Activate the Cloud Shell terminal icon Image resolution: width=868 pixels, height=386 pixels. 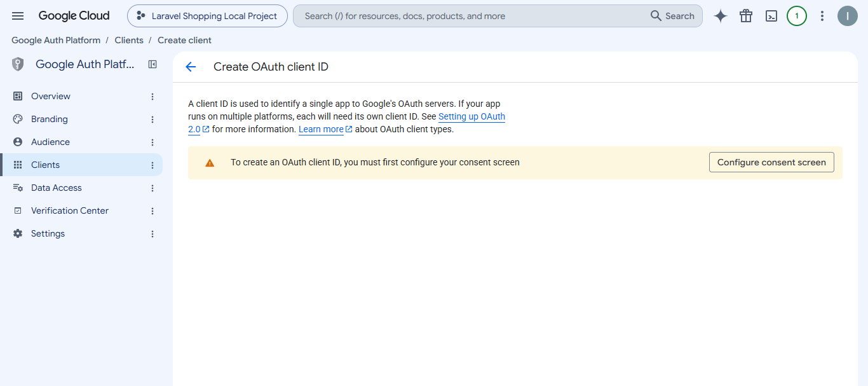pos(771,16)
